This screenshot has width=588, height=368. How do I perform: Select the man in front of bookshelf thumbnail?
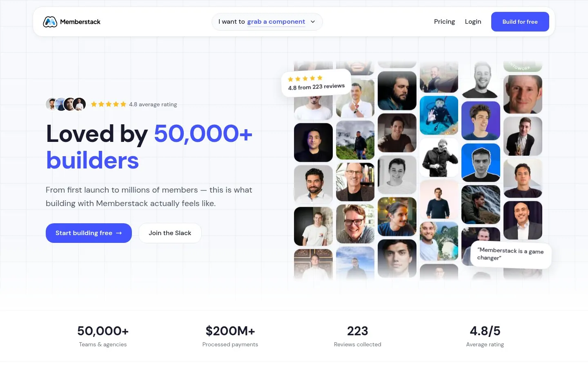355,182
